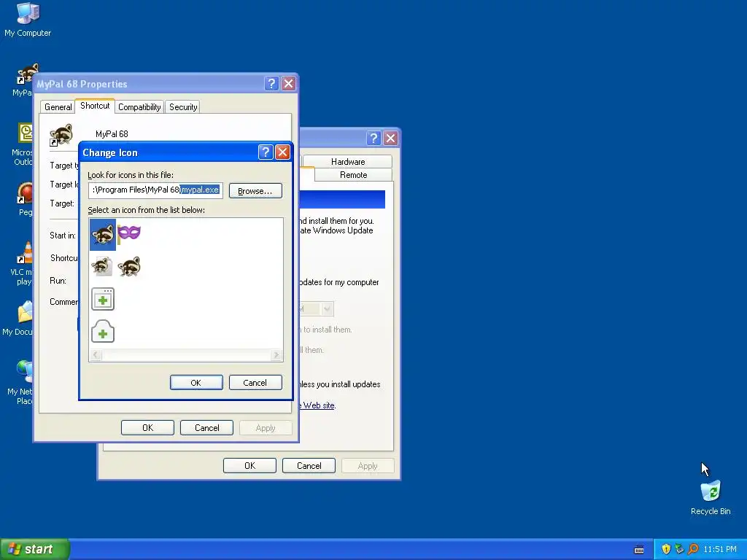
Task: Close the background system dialog
Action: pos(391,138)
